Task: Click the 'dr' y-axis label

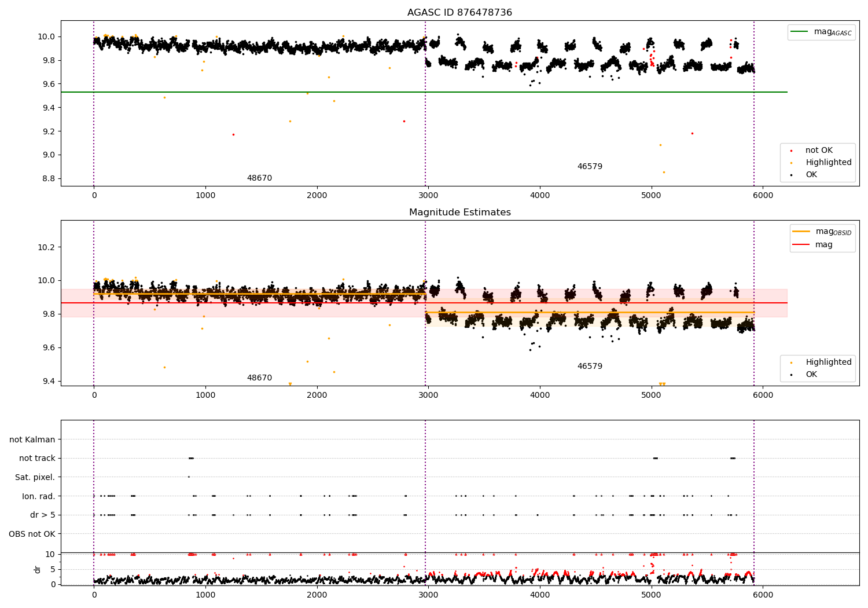Action: (38, 569)
